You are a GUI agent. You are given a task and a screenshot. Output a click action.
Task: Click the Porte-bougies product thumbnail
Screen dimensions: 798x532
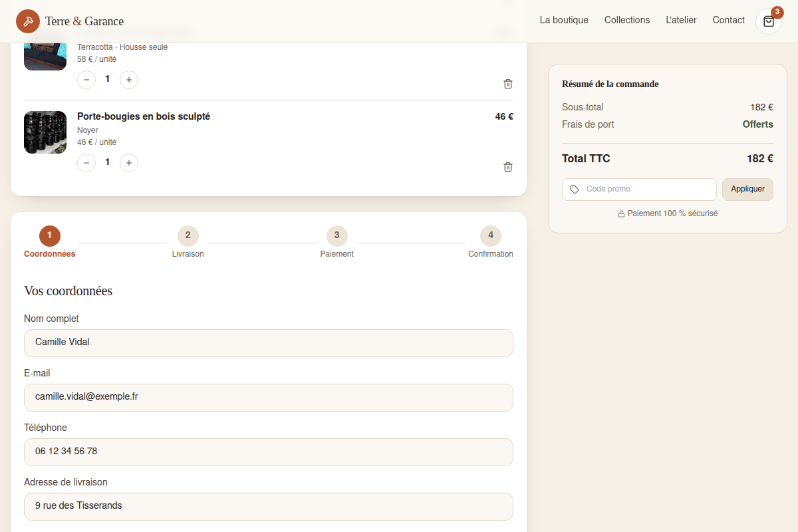(x=45, y=132)
